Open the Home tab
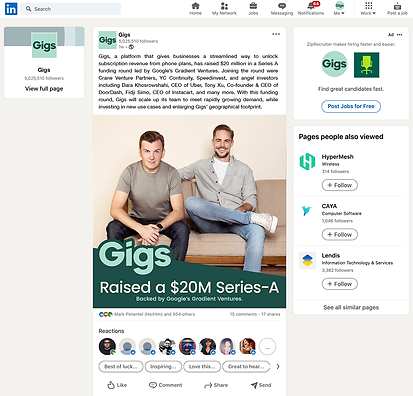 pyautogui.click(x=195, y=9)
